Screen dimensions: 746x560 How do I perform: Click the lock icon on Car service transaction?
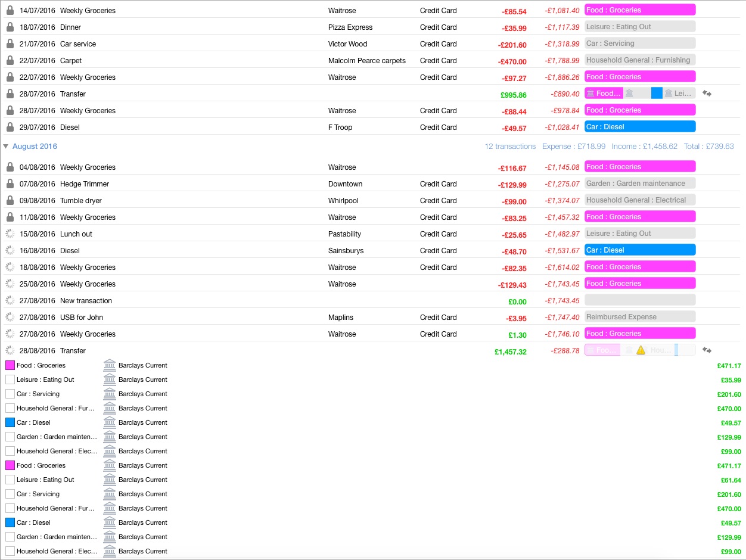click(10, 44)
